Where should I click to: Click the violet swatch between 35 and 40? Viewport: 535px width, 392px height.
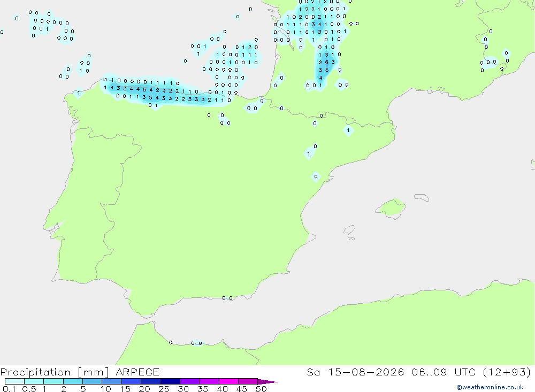click(209, 381)
